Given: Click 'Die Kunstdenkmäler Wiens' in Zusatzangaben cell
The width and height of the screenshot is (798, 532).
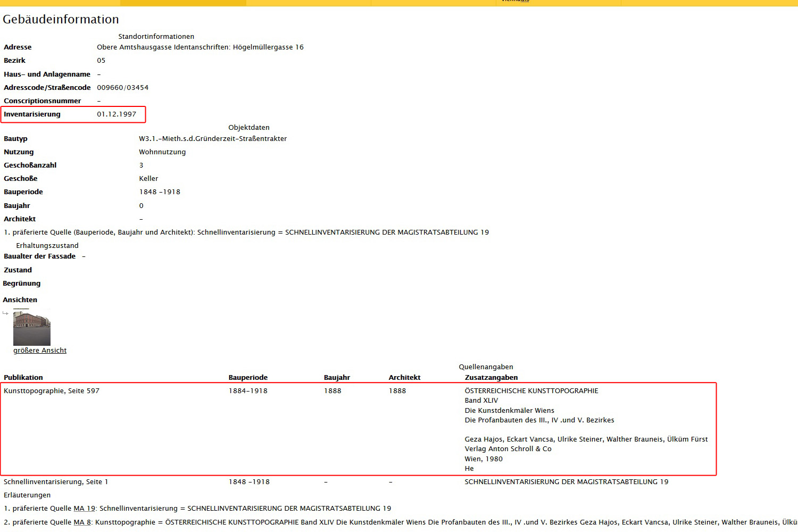Looking at the screenshot, I should [509, 410].
